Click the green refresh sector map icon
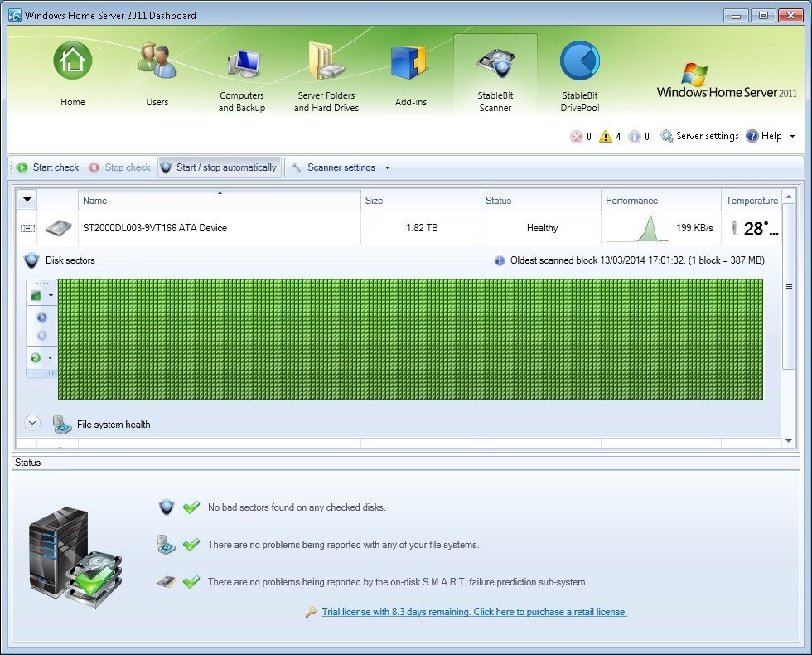 36,357
